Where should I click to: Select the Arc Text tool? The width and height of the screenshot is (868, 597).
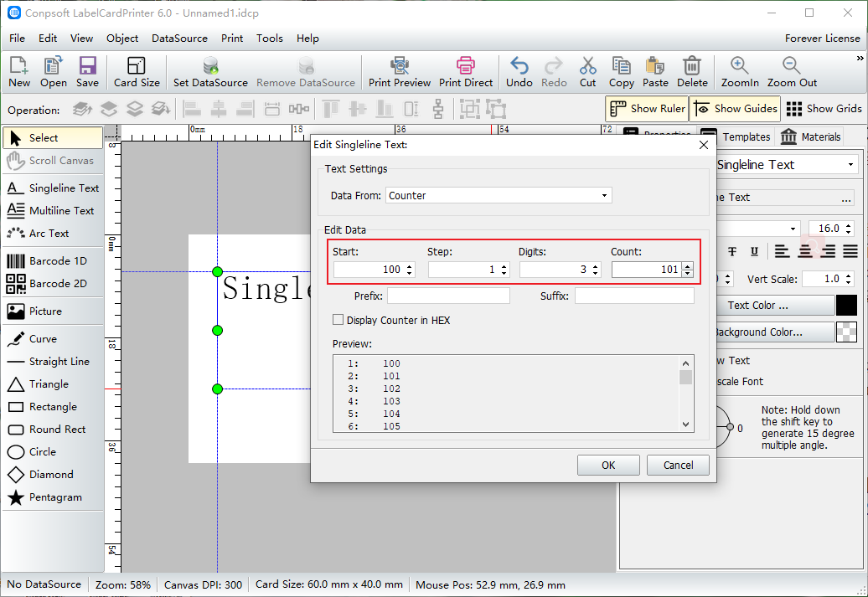pyautogui.click(x=53, y=234)
